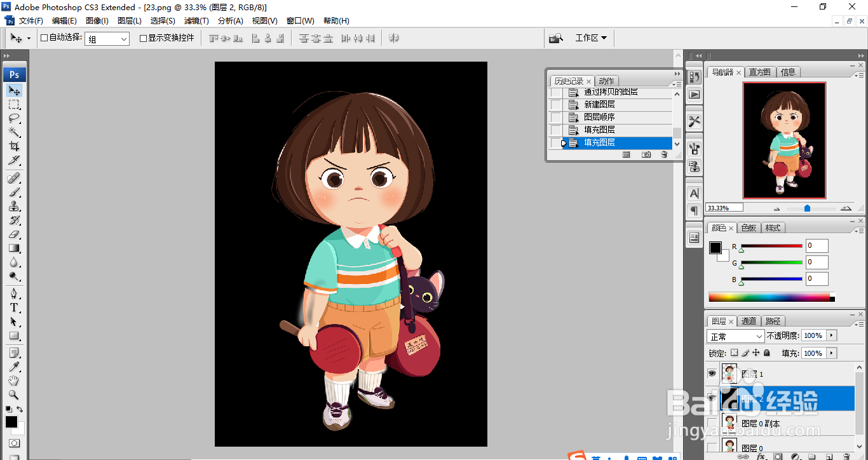Screen dimensions: 868x460
Task: Switch to the 动作 tab
Action: click(607, 81)
